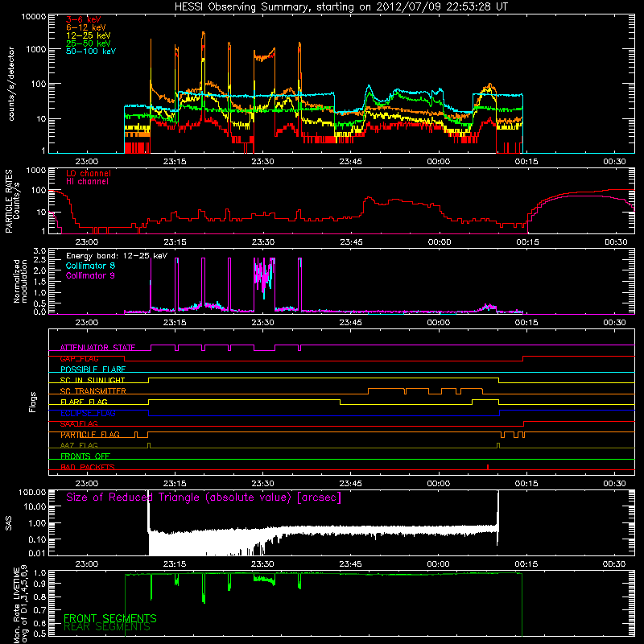
Task: Click the HESSI Observing Summary title text
Action: (x=341, y=7)
